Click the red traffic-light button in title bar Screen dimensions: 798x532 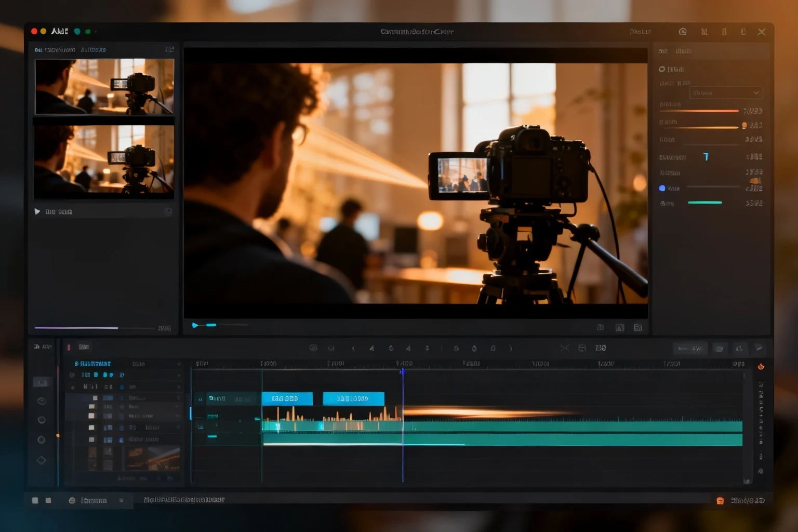click(x=34, y=31)
